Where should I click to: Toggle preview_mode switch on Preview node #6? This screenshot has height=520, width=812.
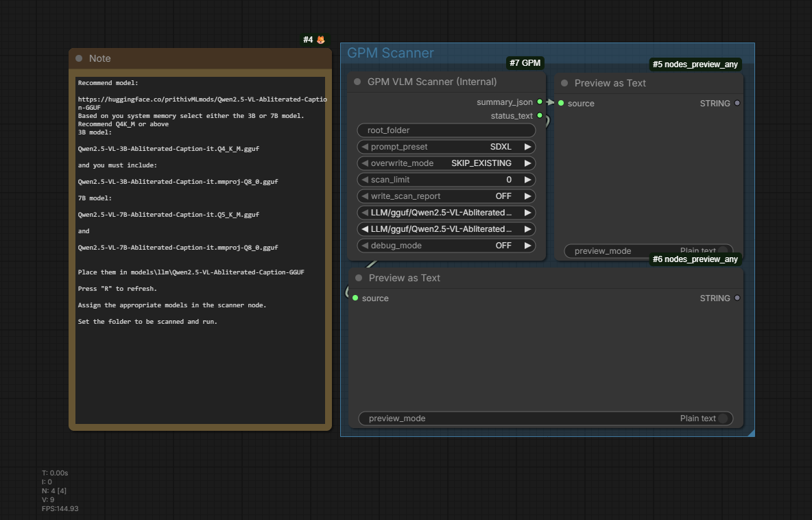click(x=723, y=418)
